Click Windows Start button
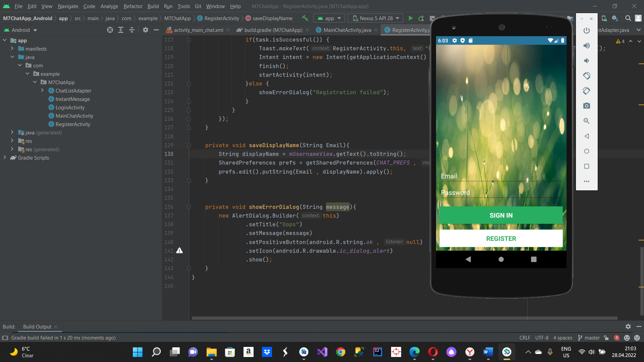 point(138,352)
